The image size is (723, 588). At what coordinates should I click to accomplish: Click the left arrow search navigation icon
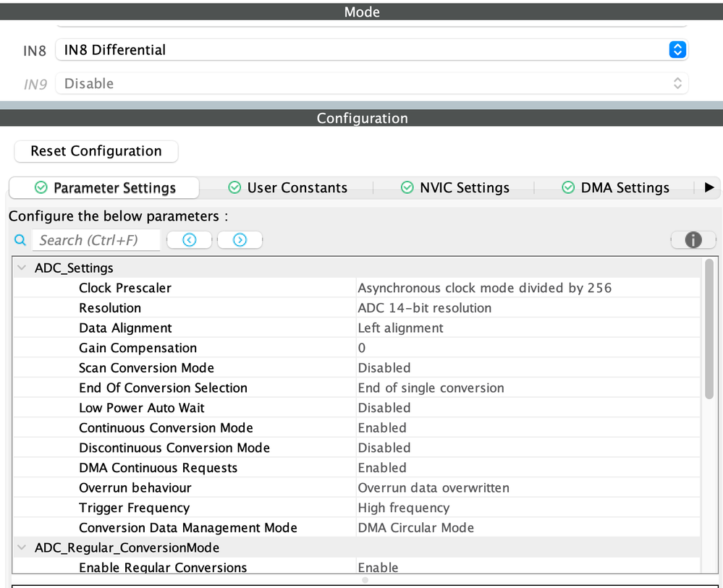pos(189,239)
